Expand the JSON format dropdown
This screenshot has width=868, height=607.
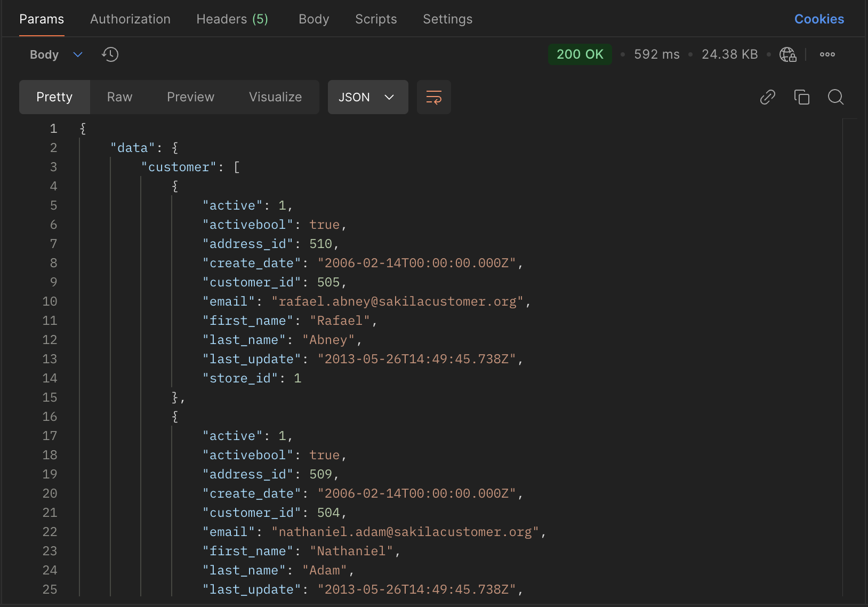coord(367,97)
